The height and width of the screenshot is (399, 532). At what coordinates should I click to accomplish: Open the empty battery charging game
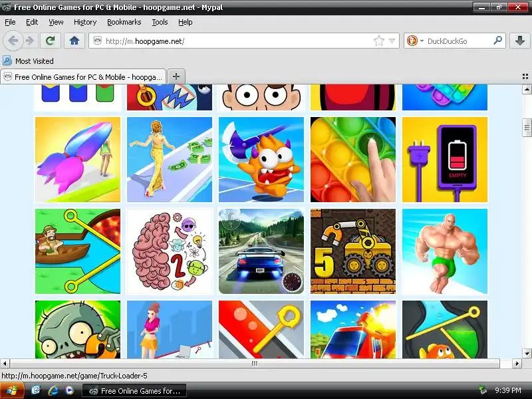(x=445, y=160)
